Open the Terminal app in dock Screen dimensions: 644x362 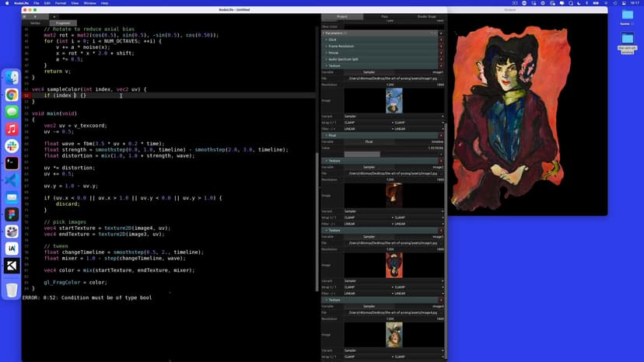[12, 163]
